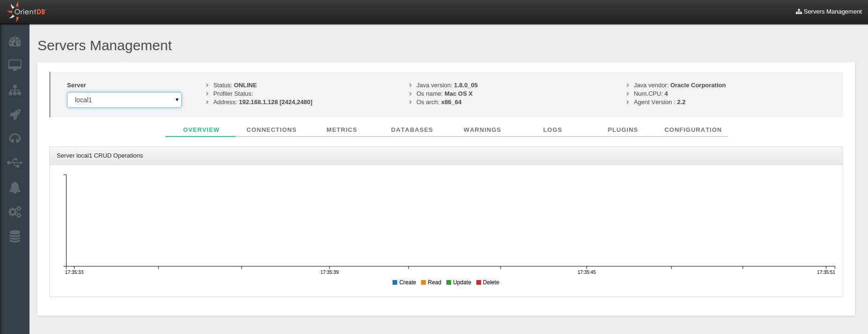Toggle the Delete series in chart legend

488,282
